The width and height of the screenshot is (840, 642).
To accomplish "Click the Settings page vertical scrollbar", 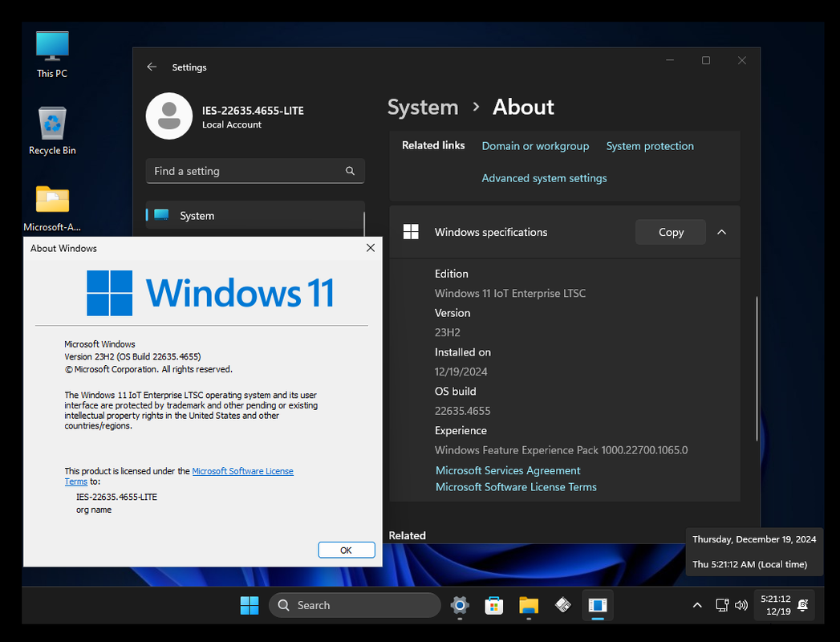I will click(x=757, y=368).
